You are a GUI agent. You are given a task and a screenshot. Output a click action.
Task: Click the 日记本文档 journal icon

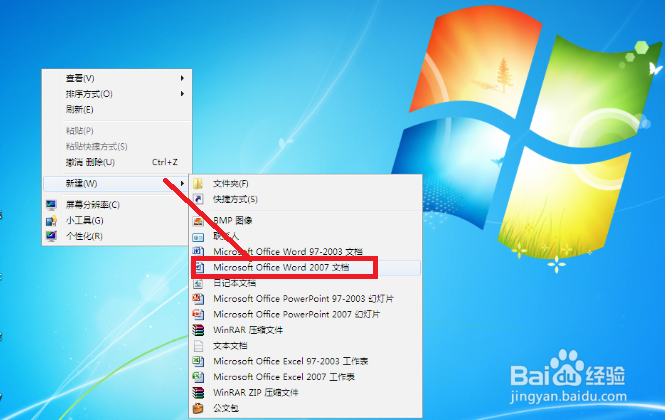pyautogui.click(x=198, y=283)
